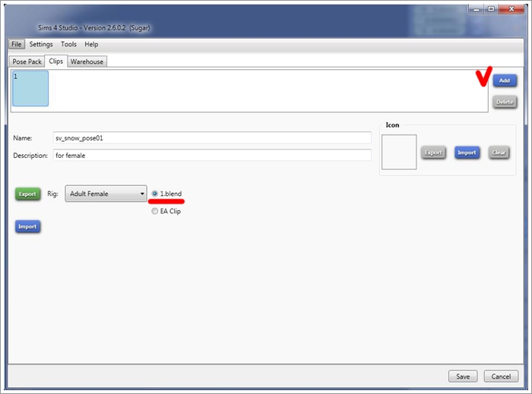Click the green Export clip button

tap(27, 194)
